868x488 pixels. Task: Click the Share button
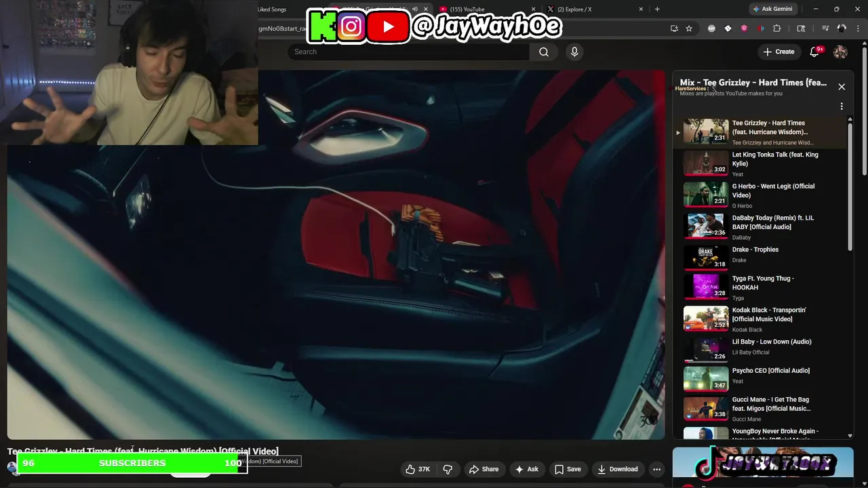tap(484, 469)
